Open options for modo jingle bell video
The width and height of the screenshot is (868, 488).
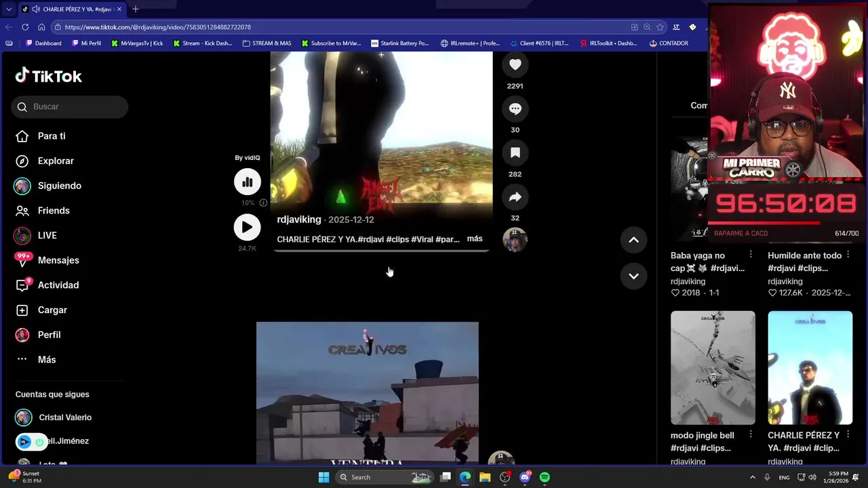click(751, 434)
